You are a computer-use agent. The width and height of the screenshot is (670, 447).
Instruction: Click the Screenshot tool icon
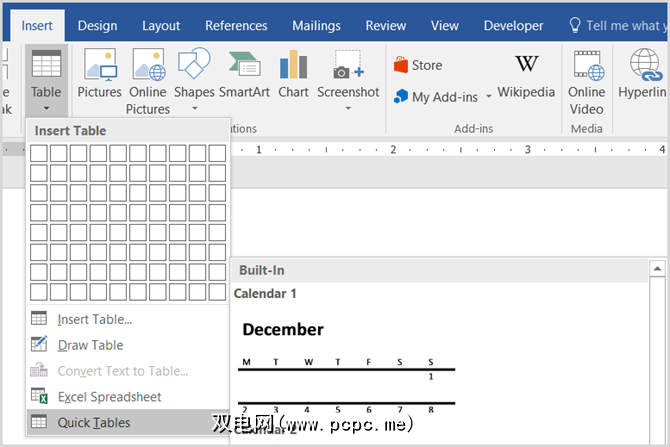click(x=348, y=65)
